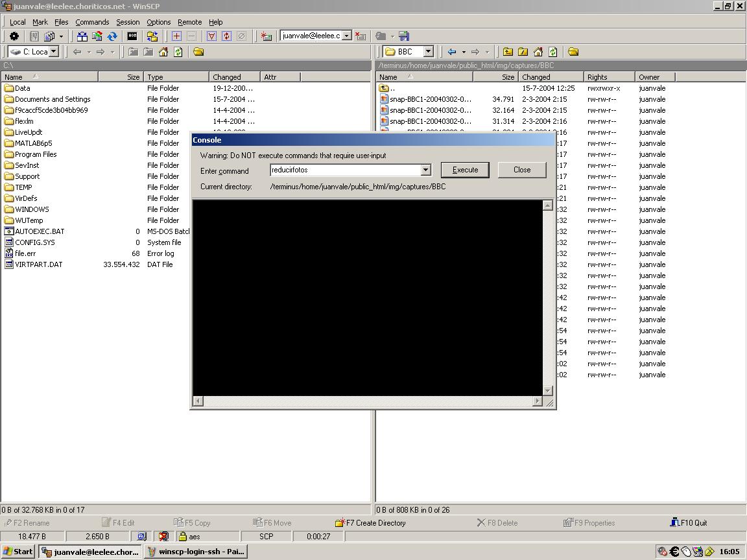Expand the juanvale@leelee session dropdown
Viewport: 747px width, 560px height.
347,36
